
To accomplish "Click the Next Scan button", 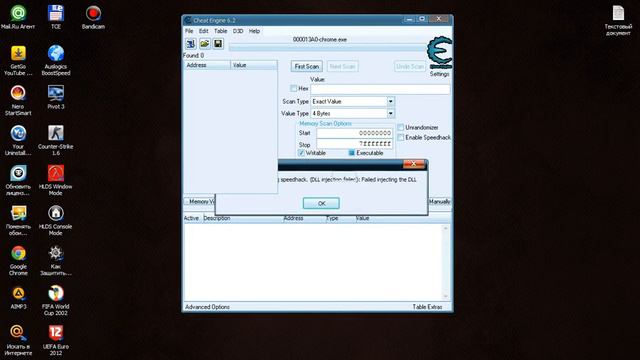I will pyautogui.click(x=342, y=66).
